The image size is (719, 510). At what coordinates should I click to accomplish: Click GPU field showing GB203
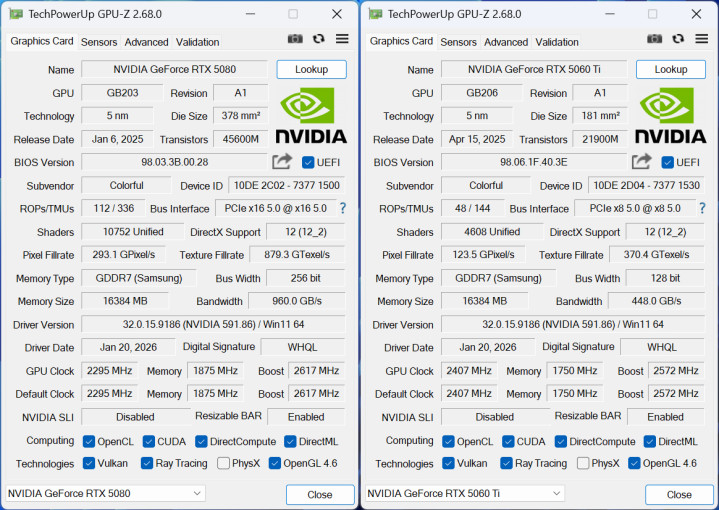[x=122, y=93]
